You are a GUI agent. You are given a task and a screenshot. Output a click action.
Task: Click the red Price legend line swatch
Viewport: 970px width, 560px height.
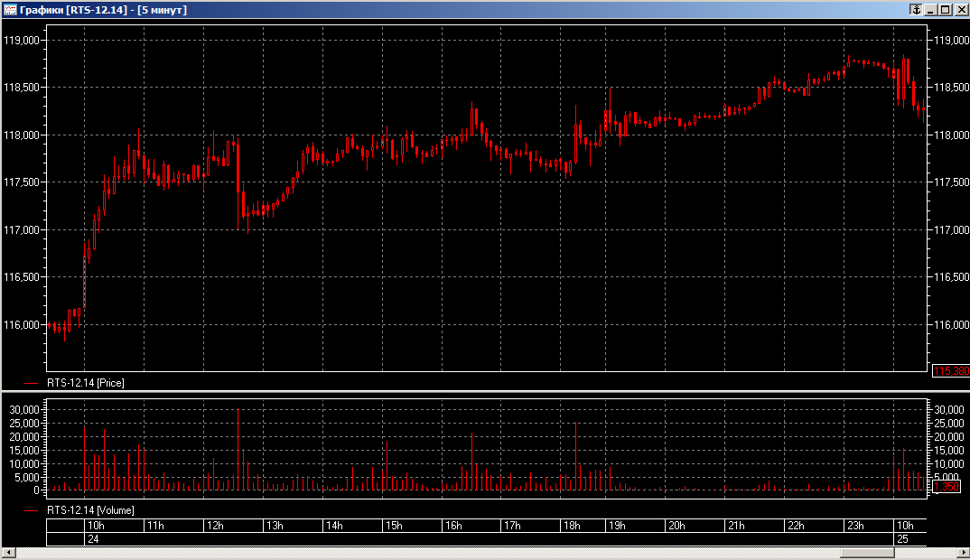(33, 383)
